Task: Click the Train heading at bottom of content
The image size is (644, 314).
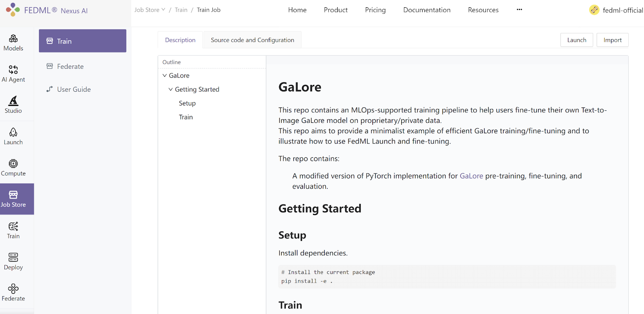Action: point(290,305)
